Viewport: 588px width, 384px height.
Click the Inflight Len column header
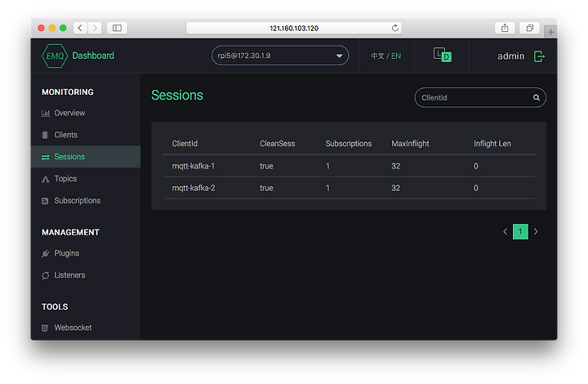click(x=492, y=144)
